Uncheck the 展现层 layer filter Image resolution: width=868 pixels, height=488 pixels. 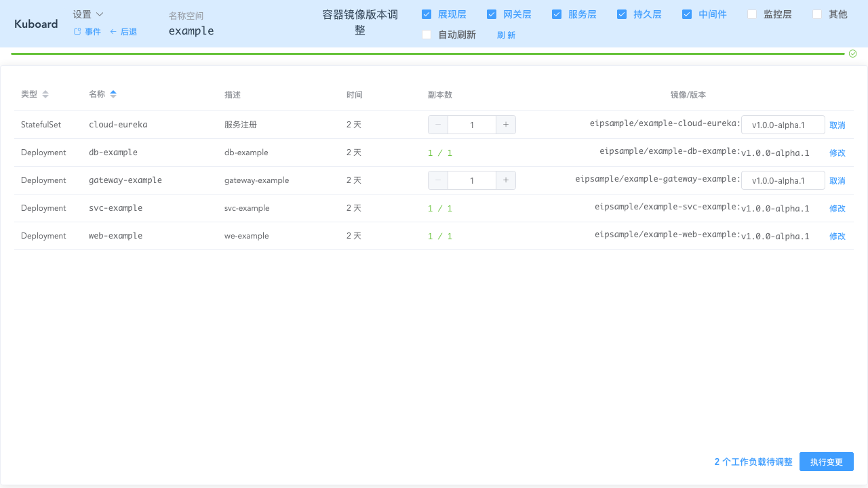pyautogui.click(x=427, y=14)
